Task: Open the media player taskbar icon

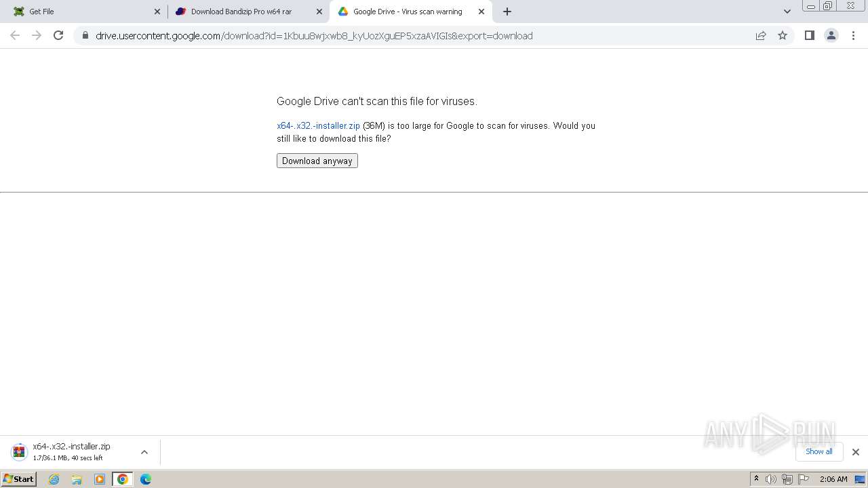Action: pyautogui.click(x=100, y=479)
